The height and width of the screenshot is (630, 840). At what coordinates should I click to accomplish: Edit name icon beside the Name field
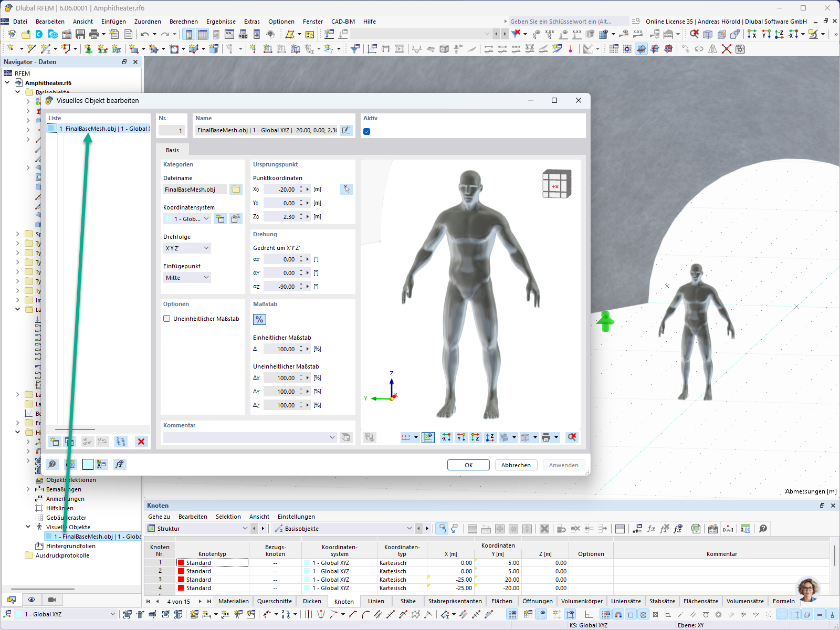(346, 130)
